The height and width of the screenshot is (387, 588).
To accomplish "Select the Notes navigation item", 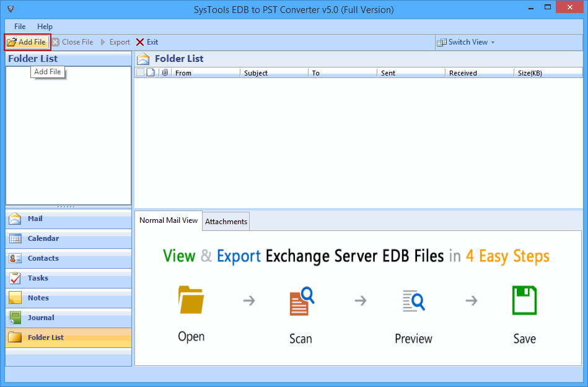I will coord(69,298).
